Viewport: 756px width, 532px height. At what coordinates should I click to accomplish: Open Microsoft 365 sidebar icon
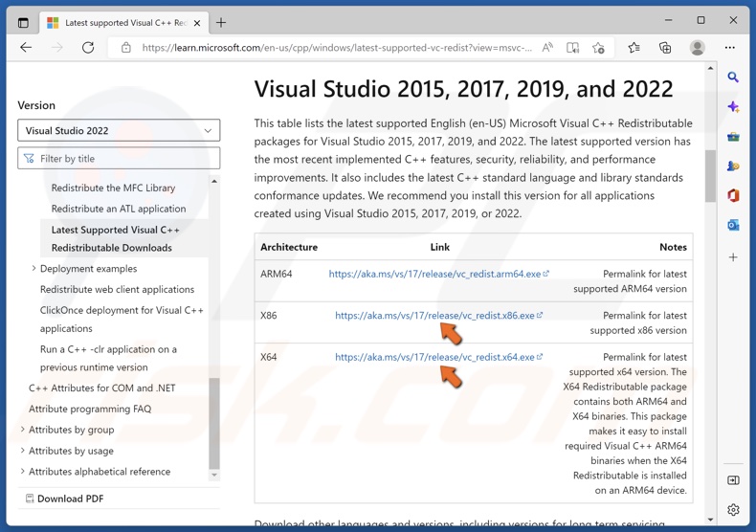(x=733, y=195)
